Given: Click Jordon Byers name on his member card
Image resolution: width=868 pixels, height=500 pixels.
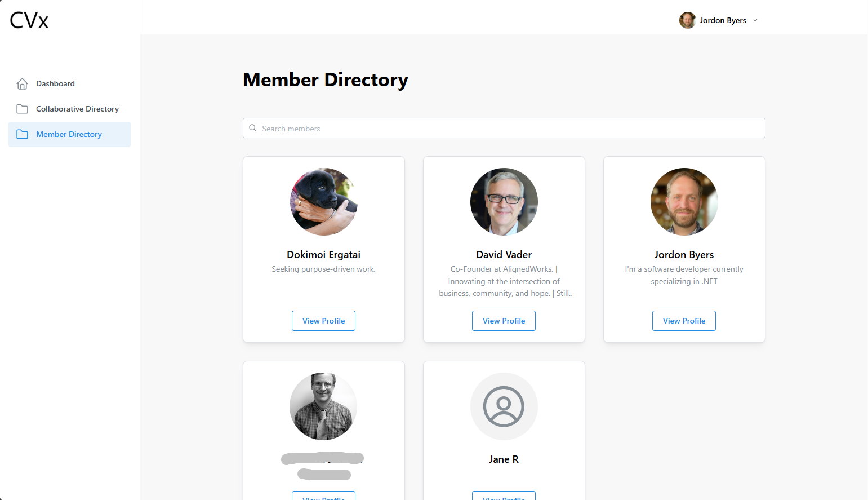Looking at the screenshot, I should pos(684,254).
